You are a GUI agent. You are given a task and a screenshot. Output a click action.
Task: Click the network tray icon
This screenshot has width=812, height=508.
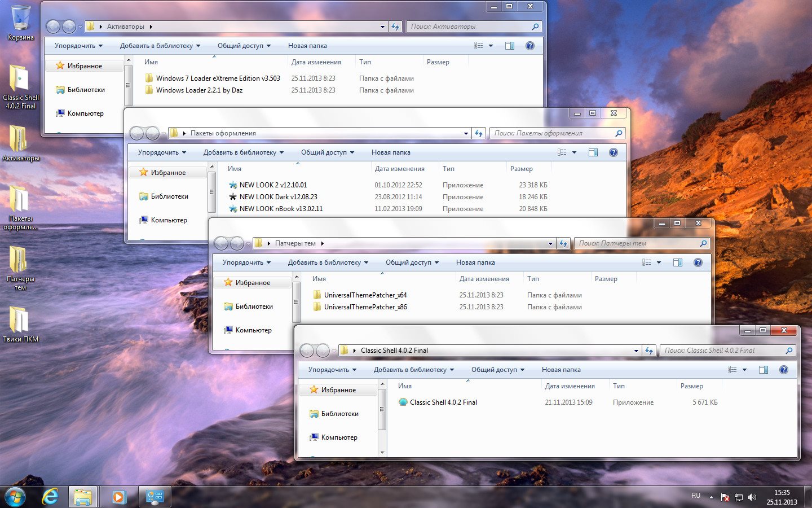click(x=738, y=497)
